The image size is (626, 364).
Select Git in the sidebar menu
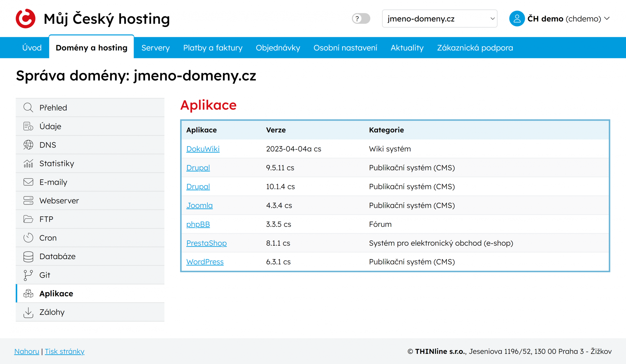[90, 275]
